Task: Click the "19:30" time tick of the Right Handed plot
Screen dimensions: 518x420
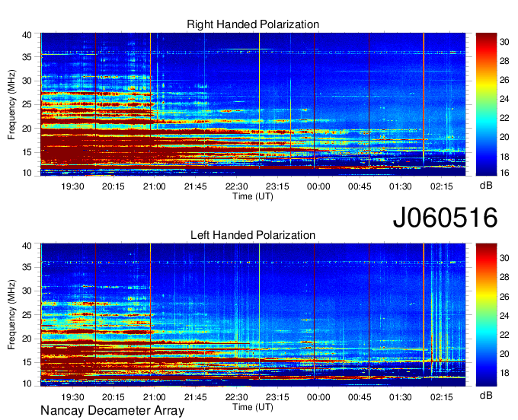Action: click(x=72, y=186)
